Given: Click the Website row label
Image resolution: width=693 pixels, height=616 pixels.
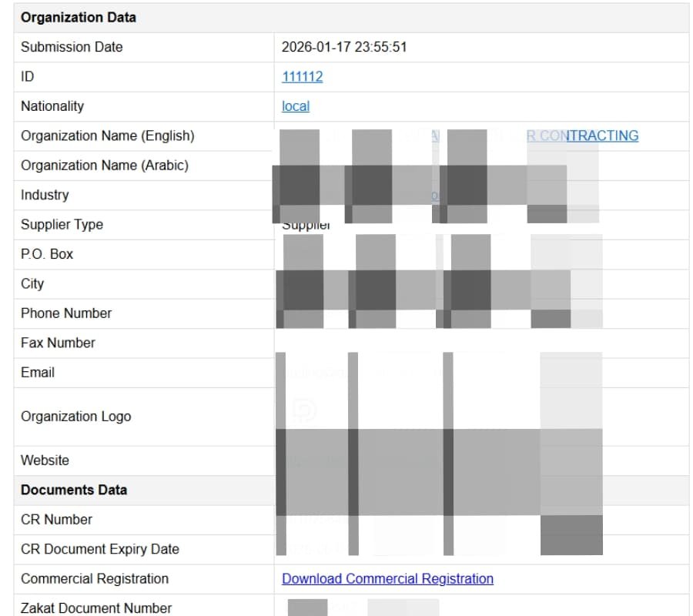Looking at the screenshot, I should (45, 460).
